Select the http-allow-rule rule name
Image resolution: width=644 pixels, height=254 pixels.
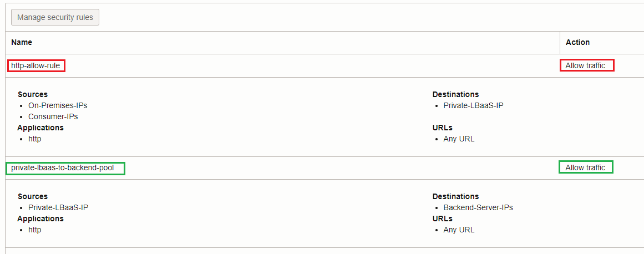click(x=36, y=65)
